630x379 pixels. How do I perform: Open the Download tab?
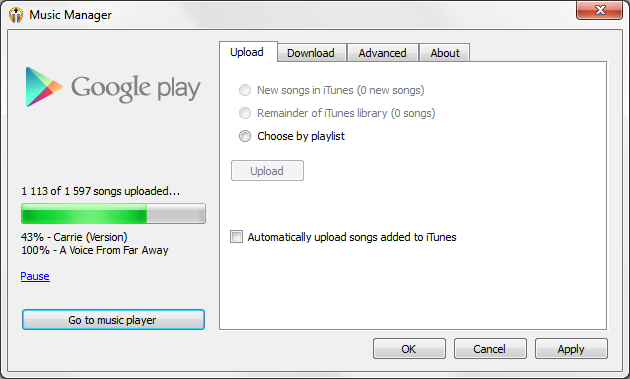(311, 53)
